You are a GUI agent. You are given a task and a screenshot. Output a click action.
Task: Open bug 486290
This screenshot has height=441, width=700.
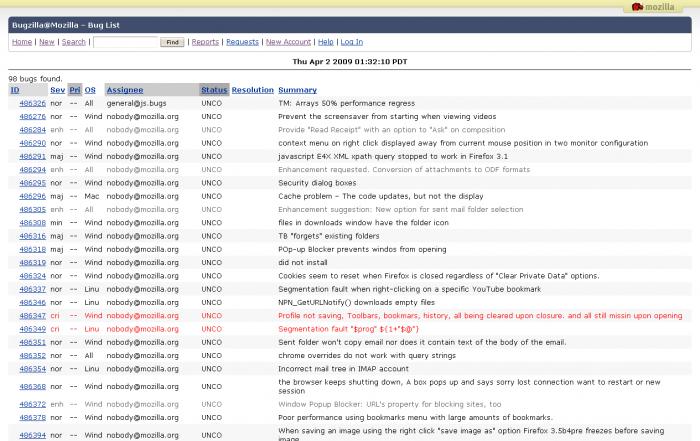click(33, 143)
